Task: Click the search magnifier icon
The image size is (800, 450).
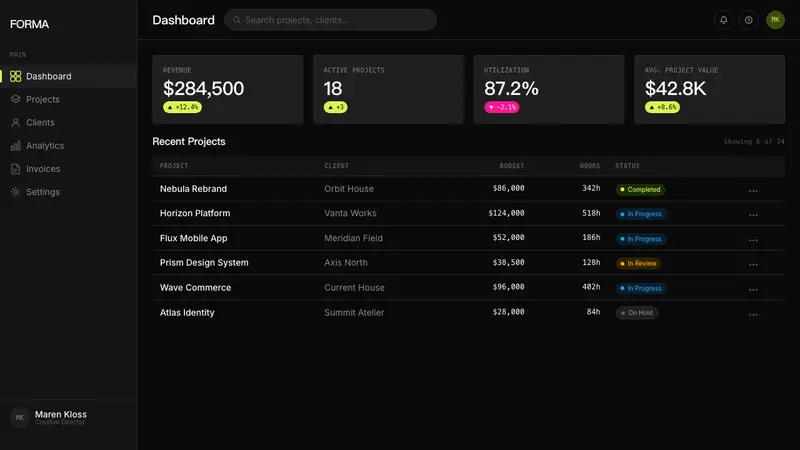Action: point(237,20)
